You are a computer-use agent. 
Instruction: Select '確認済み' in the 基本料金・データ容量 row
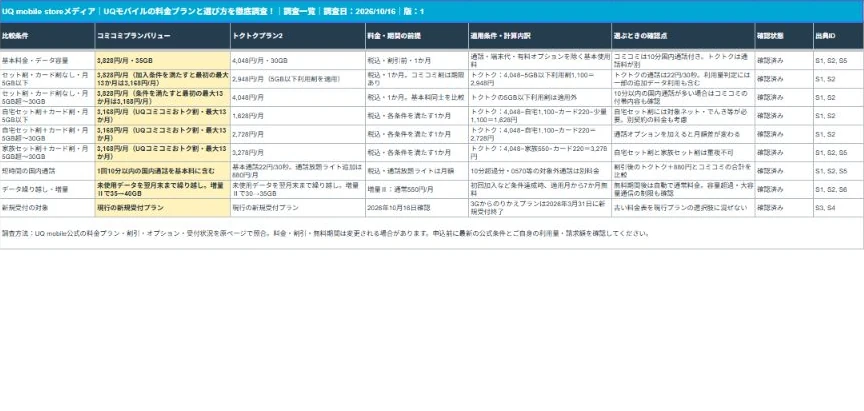[x=784, y=61]
